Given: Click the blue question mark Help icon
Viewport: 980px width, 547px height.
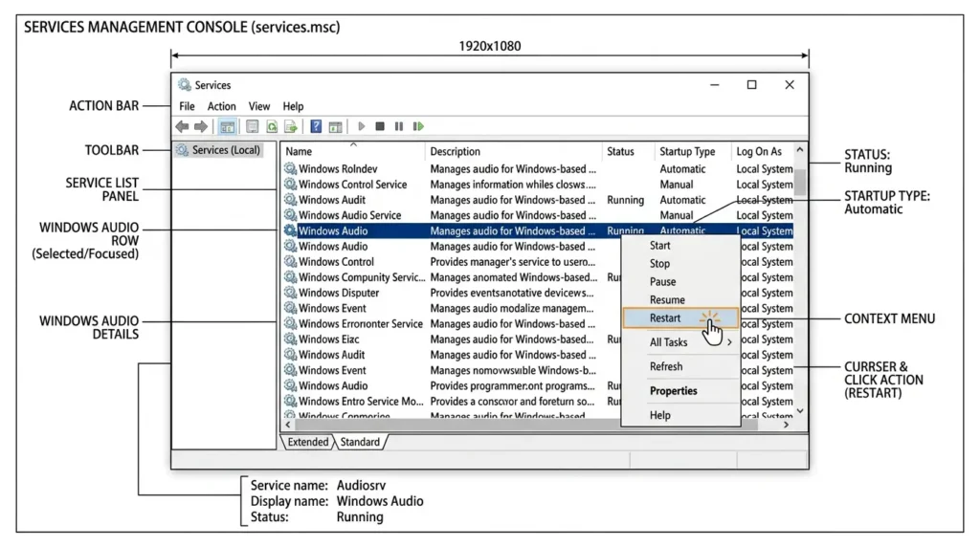Looking at the screenshot, I should 316,127.
